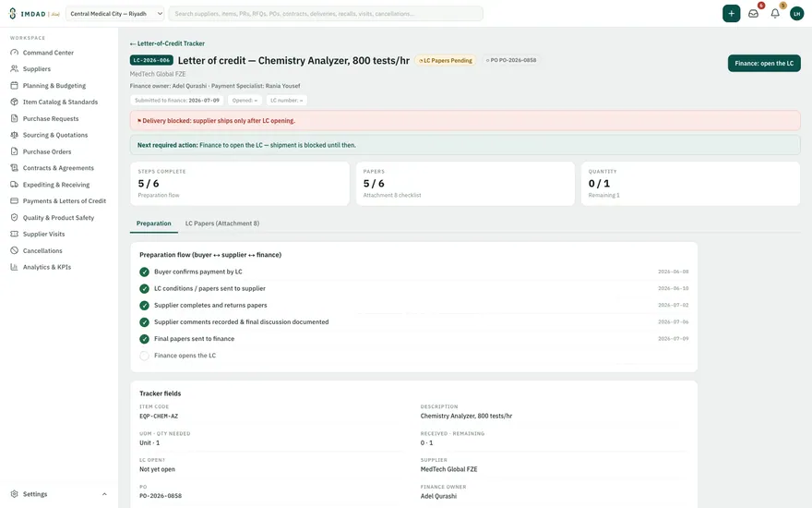
Task: Toggle the unchecked Finance opens the LC step
Action: [x=144, y=356]
